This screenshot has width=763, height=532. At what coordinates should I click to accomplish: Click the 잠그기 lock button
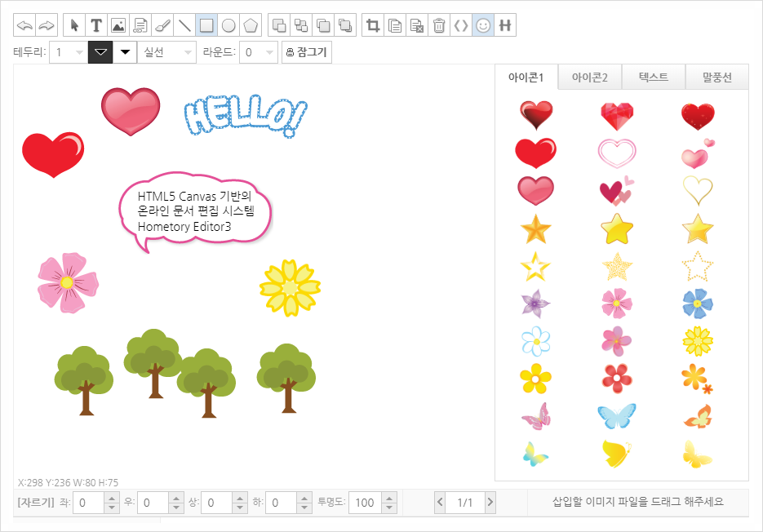307,52
